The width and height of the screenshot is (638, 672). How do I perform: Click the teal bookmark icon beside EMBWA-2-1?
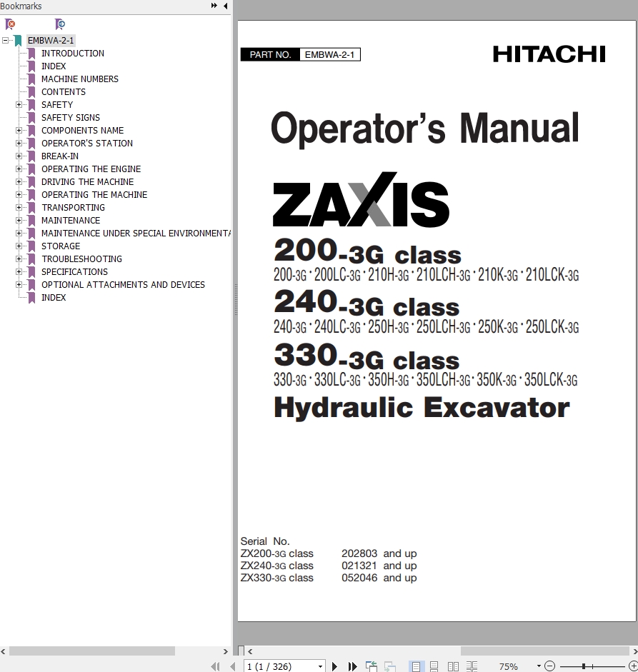pyautogui.click(x=18, y=40)
